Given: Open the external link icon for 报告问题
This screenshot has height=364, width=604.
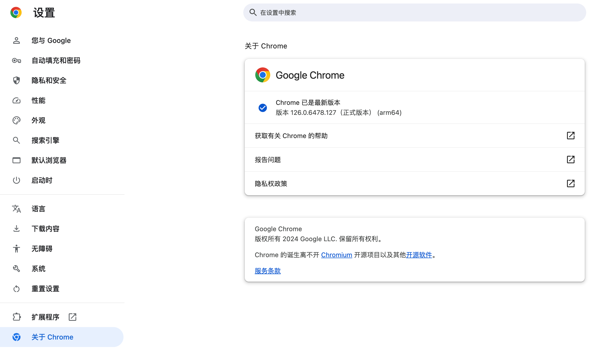Looking at the screenshot, I should click(570, 160).
